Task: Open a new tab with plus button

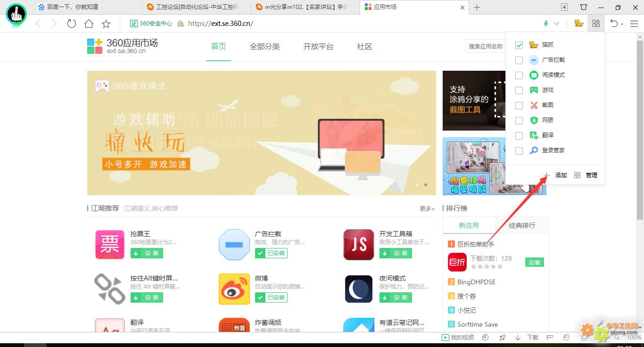Action: pyautogui.click(x=477, y=7)
